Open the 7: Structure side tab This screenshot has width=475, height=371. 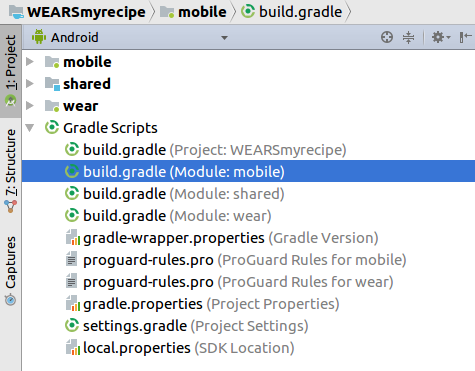coord(11,171)
